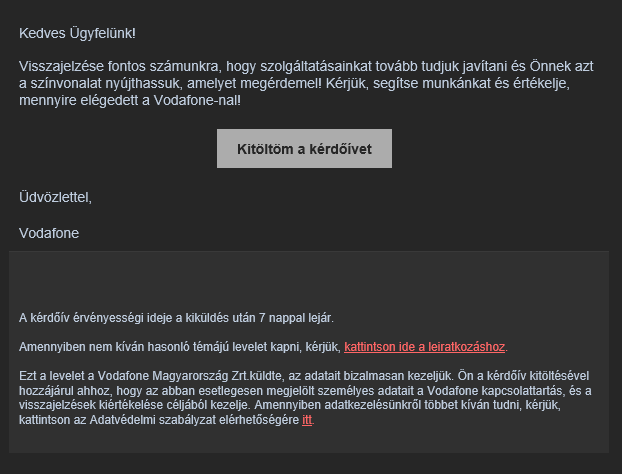Click the "Kitöltöm a kérdőívet" button

click(304, 149)
